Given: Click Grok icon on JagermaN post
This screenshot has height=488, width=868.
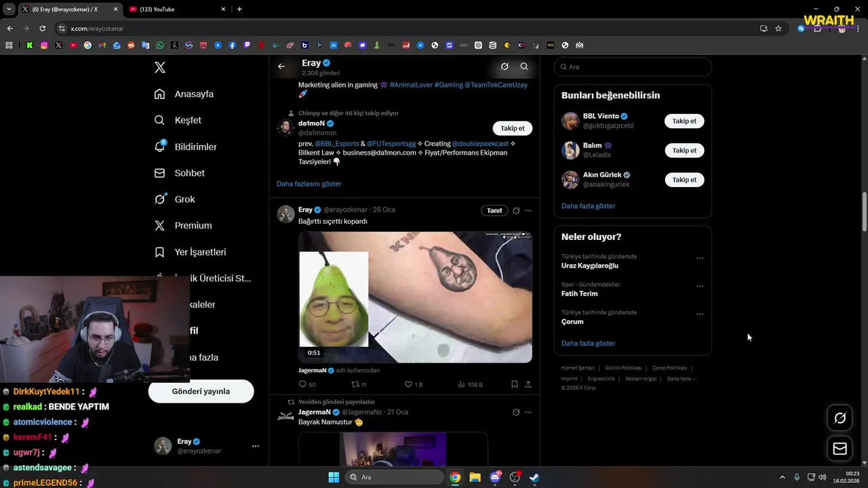Looking at the screenshot, I should [516, 412].
